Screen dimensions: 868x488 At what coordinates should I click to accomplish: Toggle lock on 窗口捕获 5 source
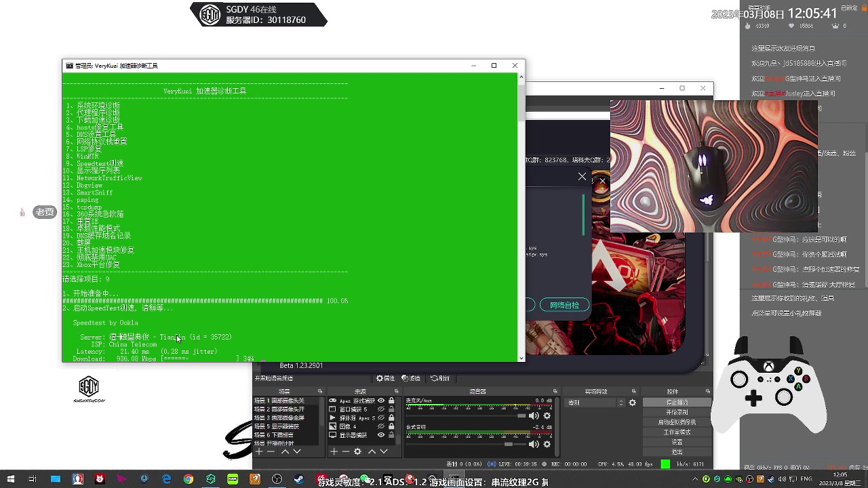(x=391, y=409)
